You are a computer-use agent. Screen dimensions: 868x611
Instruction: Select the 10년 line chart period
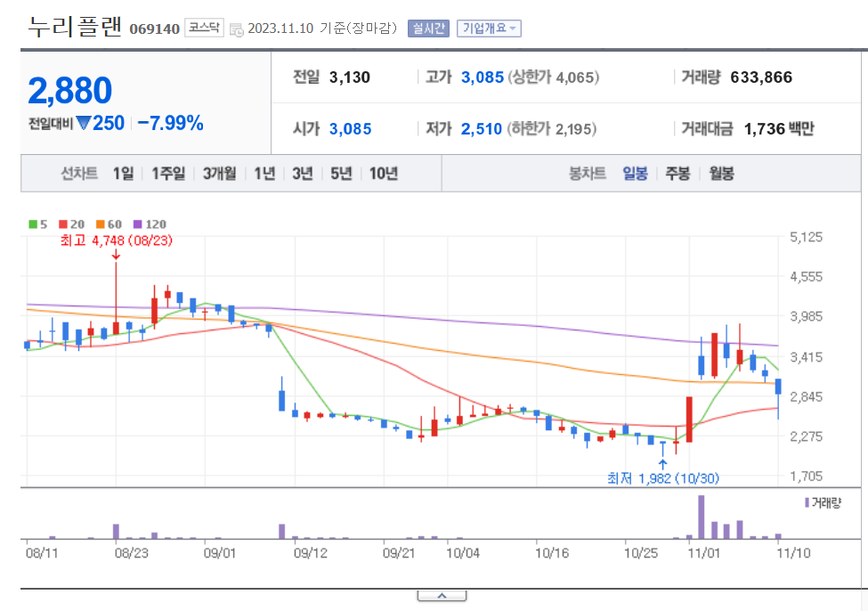(x=384, y=174)
